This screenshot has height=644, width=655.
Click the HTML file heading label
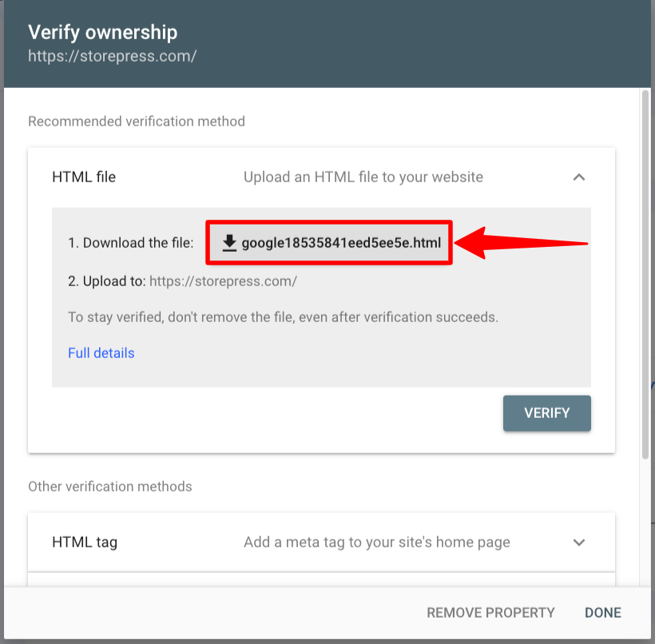[x=84, y=177]
